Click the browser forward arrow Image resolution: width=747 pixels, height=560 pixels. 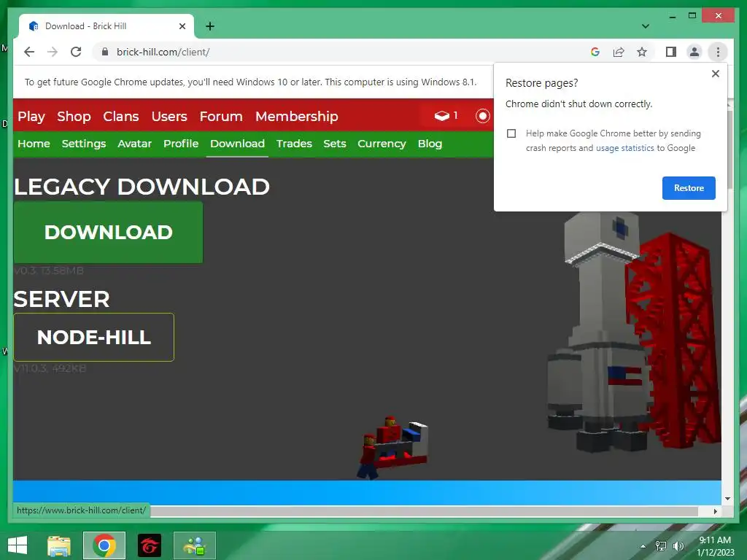tap(53, 52)
